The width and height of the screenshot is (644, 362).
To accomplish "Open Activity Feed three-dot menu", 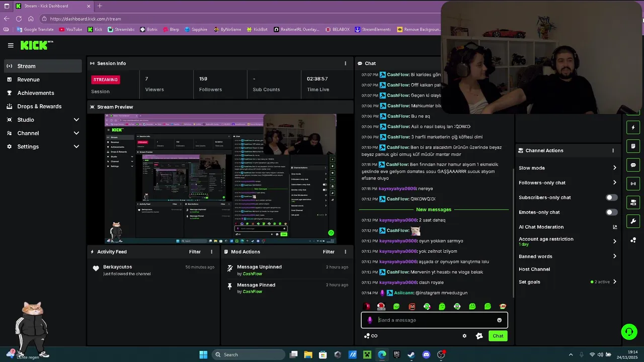I will point(211,252).
